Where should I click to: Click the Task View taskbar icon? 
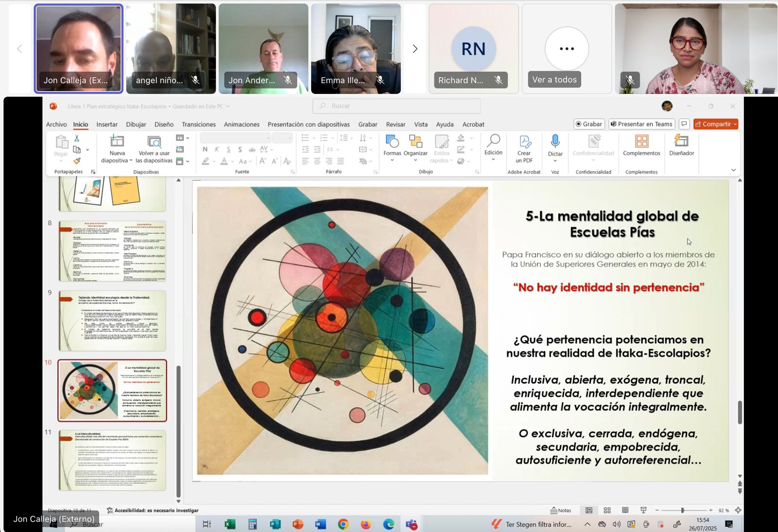coord(207,524)
